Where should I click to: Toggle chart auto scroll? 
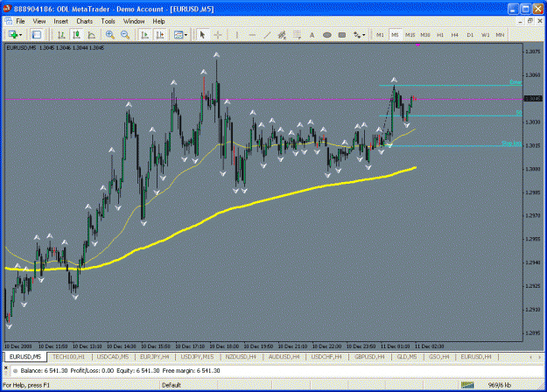pos(144,35)
